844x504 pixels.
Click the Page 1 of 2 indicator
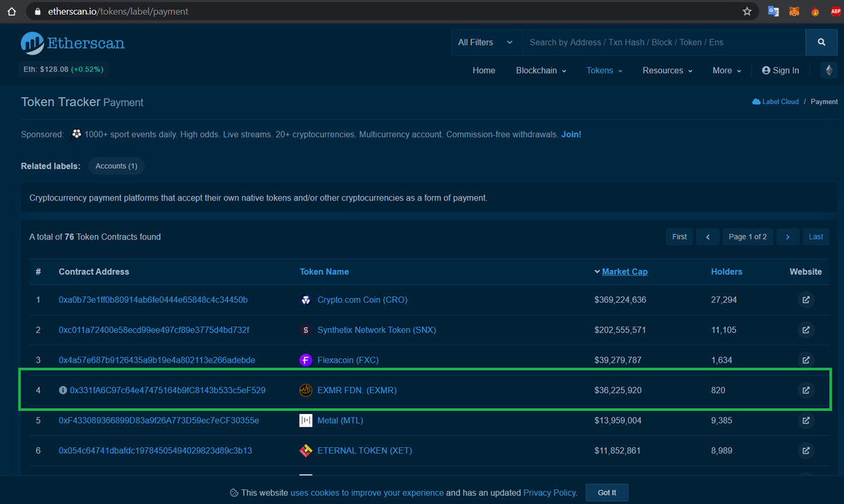[748, 237]
